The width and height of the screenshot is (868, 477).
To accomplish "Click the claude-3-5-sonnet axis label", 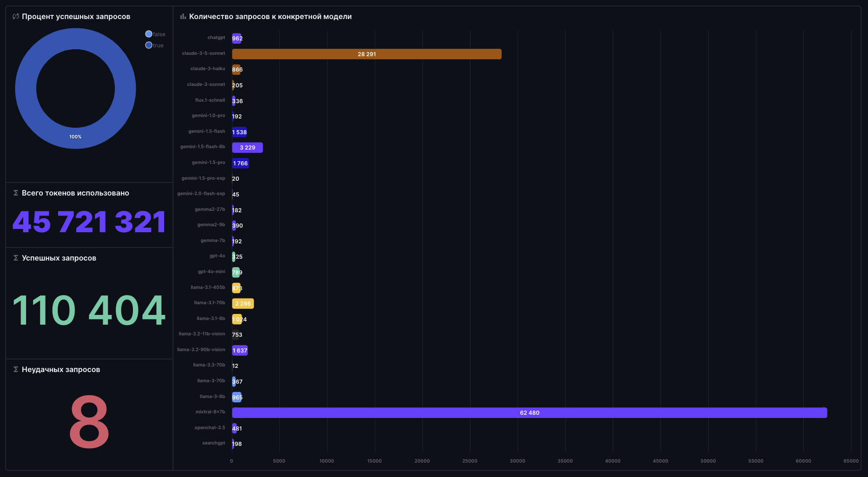I will coord(204,53).
